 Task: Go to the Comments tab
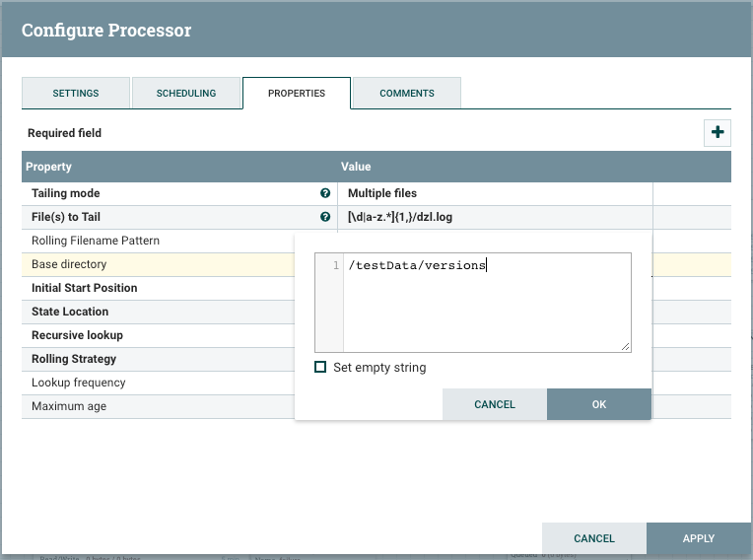407,94
